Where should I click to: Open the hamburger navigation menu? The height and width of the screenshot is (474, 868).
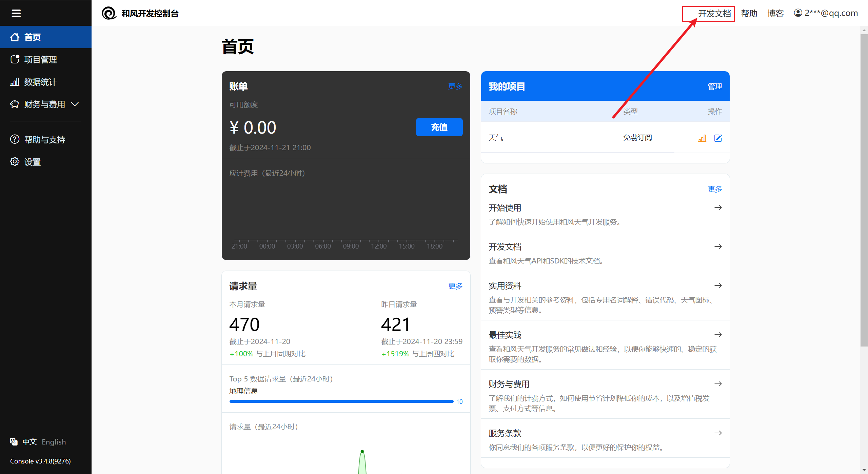coord(16,13)
